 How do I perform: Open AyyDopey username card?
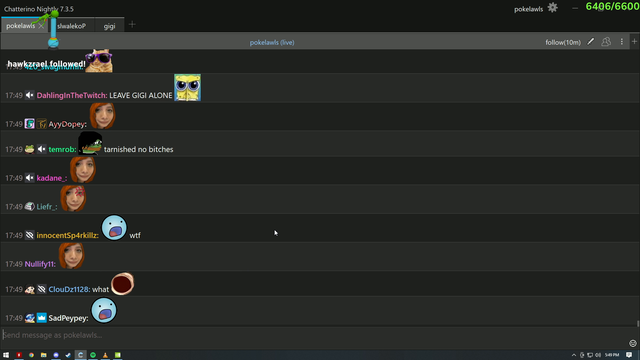click(x=67, y=124)
